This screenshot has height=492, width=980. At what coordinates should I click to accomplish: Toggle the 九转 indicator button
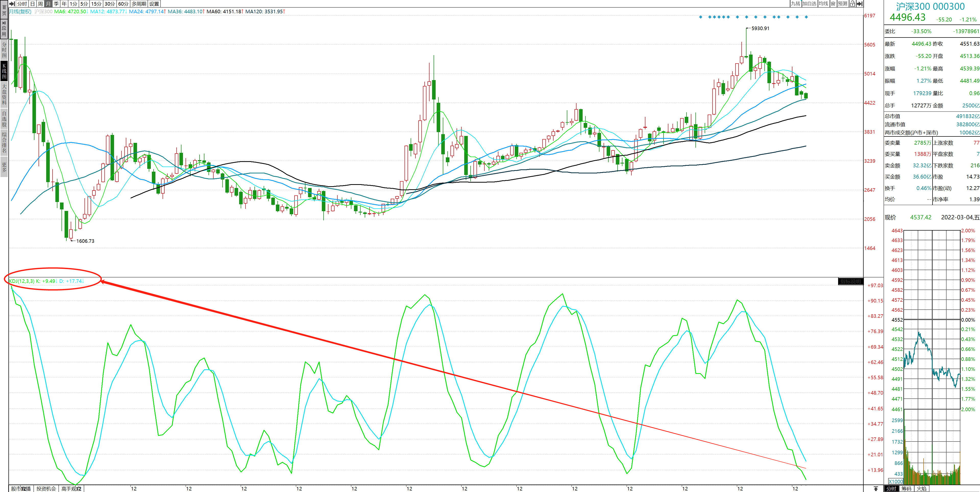[795, 4]
